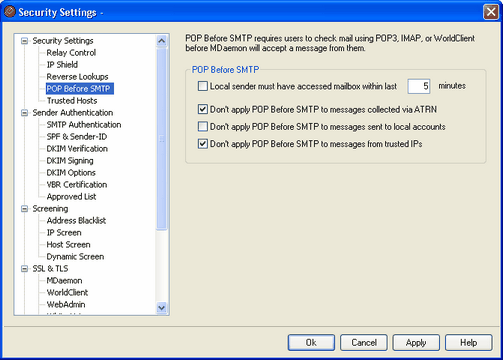
Task: Open Help for this dialog
Action: point(468,343)
